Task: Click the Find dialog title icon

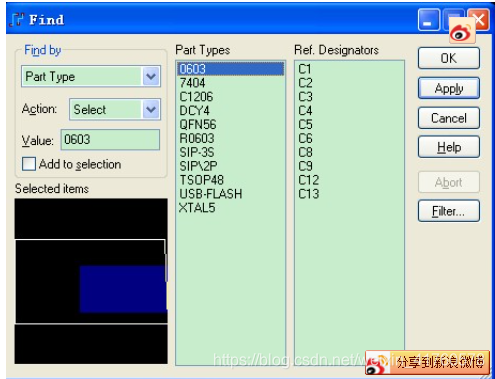Action: coord(17,20)
